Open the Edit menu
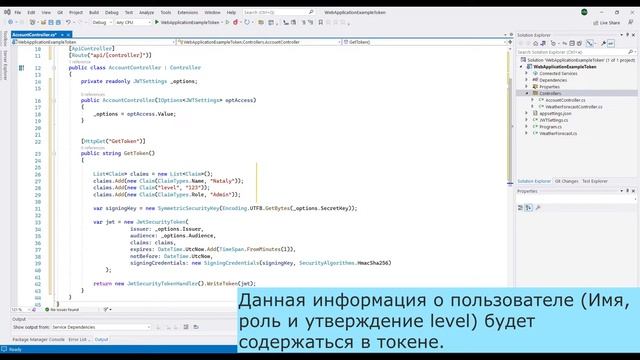The width and height of the screenshot is (640, 360). point(31,13)
